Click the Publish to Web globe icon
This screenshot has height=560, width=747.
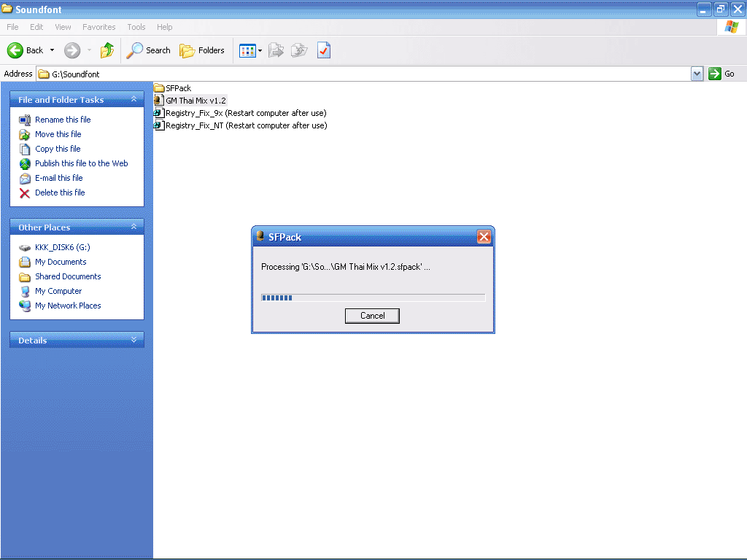[x=25, y=164]
